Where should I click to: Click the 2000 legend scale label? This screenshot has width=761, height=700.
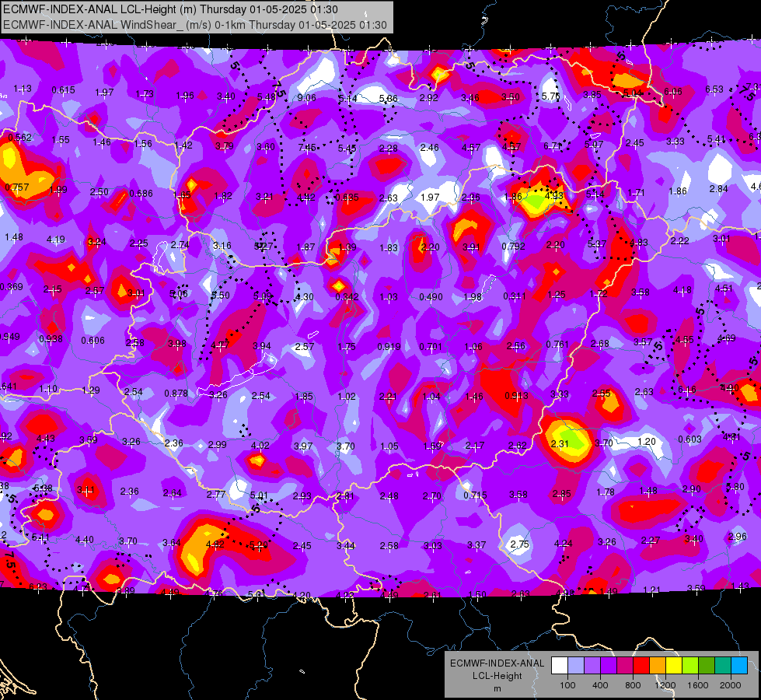[731, 685]
